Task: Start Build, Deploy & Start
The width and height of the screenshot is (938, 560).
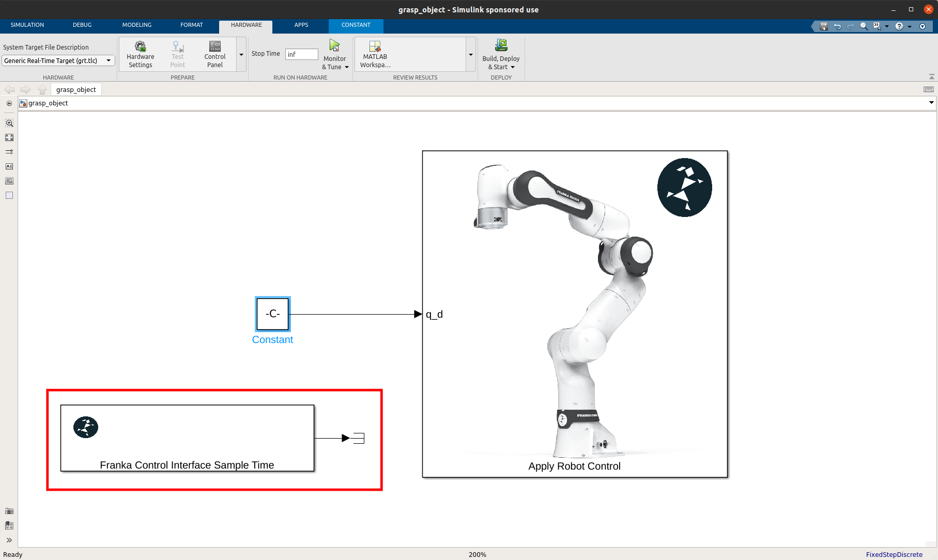Action: 500,54
